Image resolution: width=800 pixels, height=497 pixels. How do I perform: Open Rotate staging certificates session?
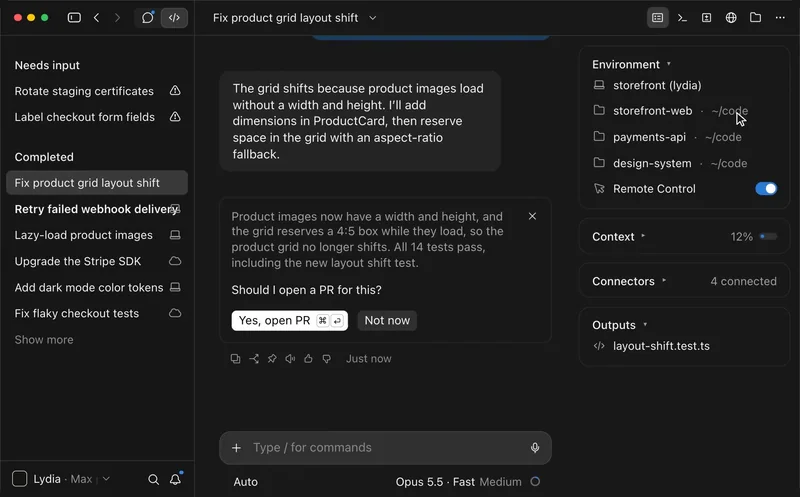click(x=97, y=91)
